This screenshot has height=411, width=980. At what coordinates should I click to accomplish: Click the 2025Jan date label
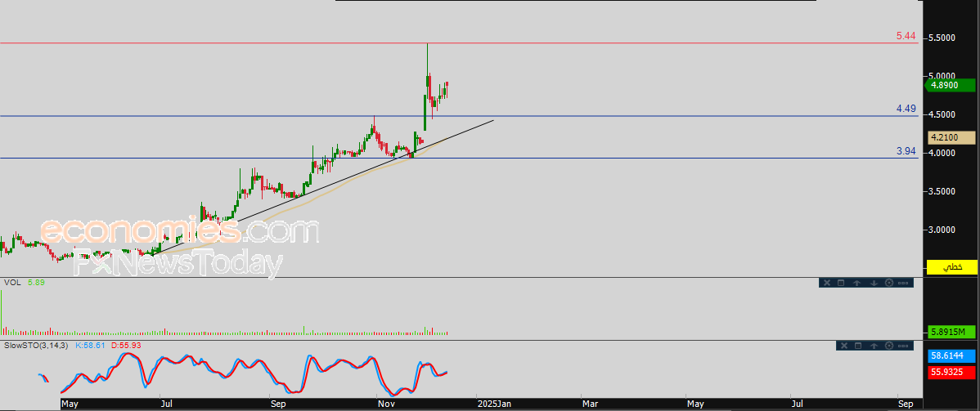pyautogui.click(x=494, y=404)
